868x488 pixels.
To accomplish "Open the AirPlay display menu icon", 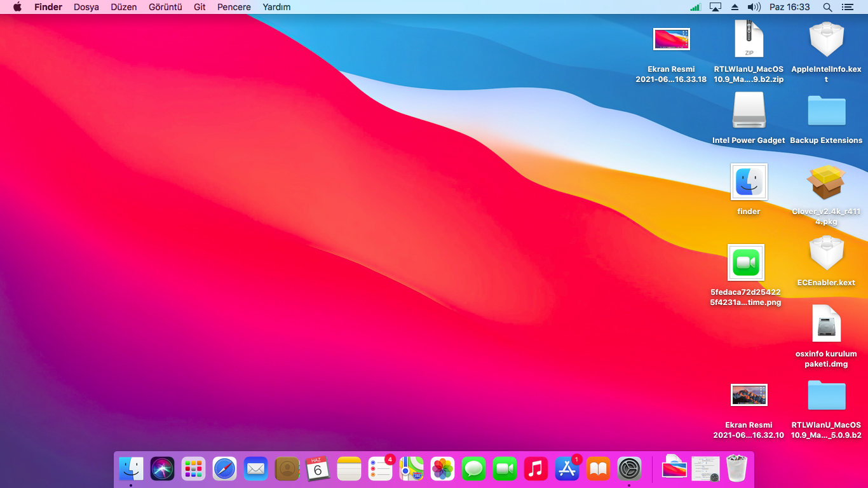I will [715, 7].
